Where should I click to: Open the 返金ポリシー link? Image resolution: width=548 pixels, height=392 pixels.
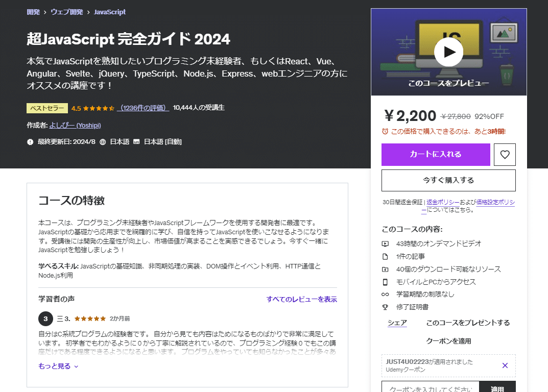[x=441, y=202]
